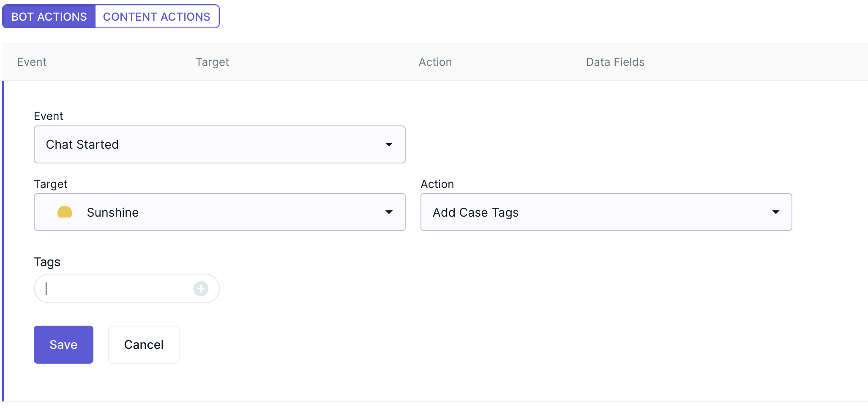Click the plus icon to add a tag
This screenshot has width=868, height=408.
(201, 289)
